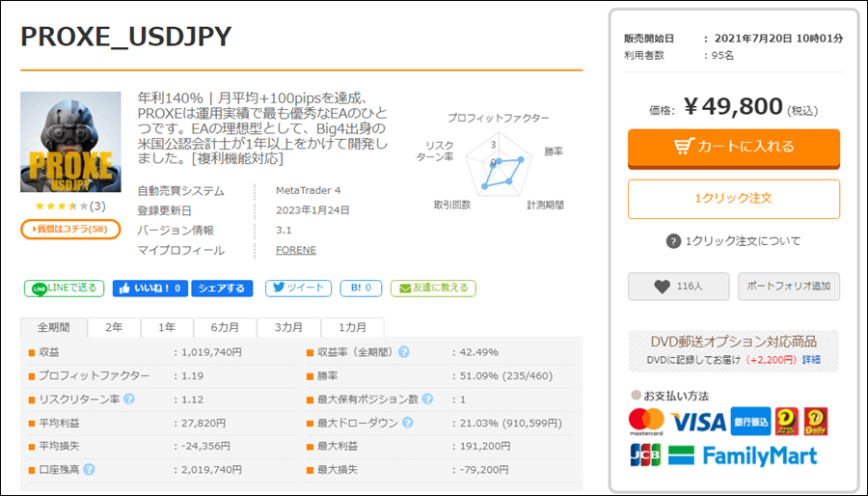
Task: Switch to the 2年 tab
Action: (x=114, y=327)
